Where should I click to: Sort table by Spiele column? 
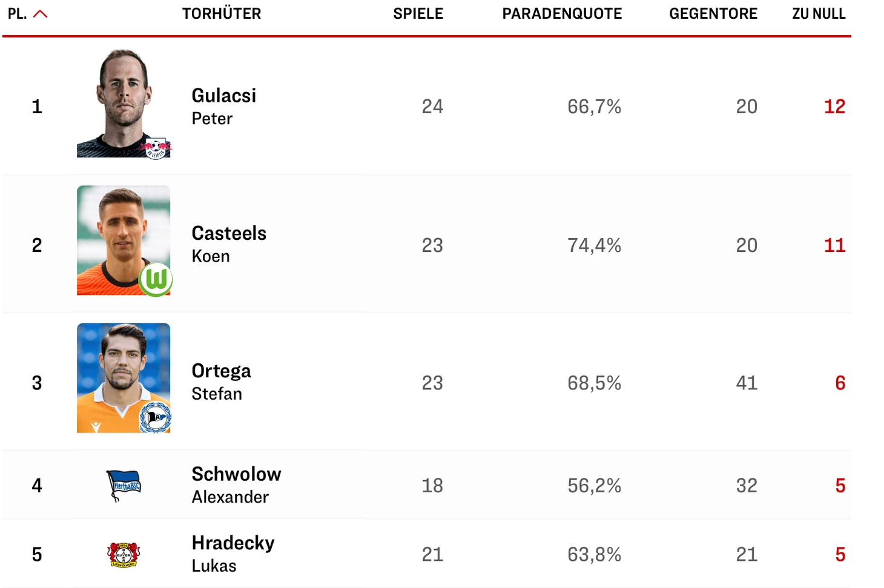tap(418, 14)
